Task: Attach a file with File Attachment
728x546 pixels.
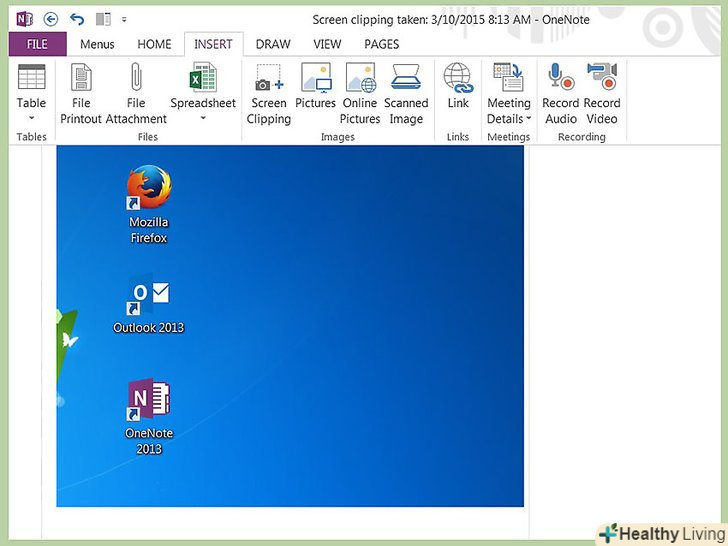Action: coord(136,94)
